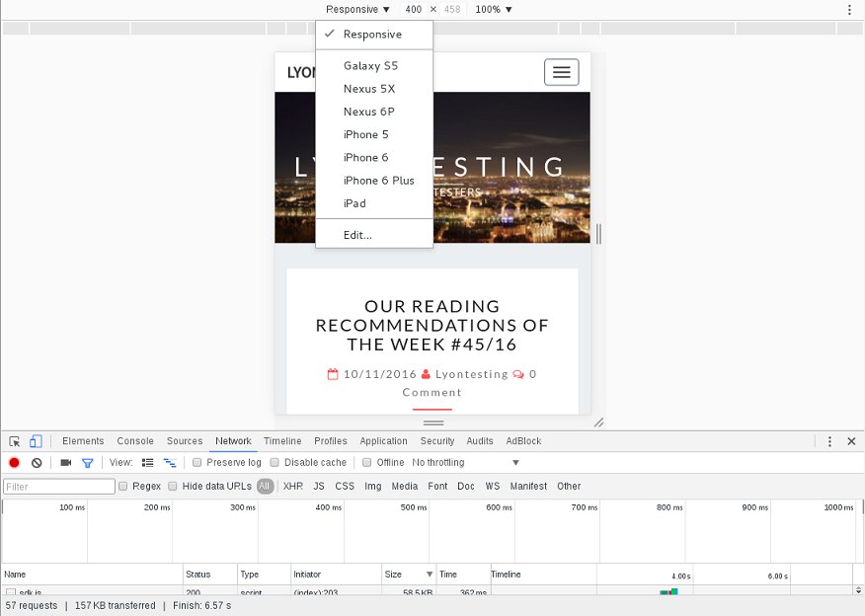This screenshot has height=616, width=865.
Task: Click the corner resize handle of viewport
Action: (x=598, y=423)
